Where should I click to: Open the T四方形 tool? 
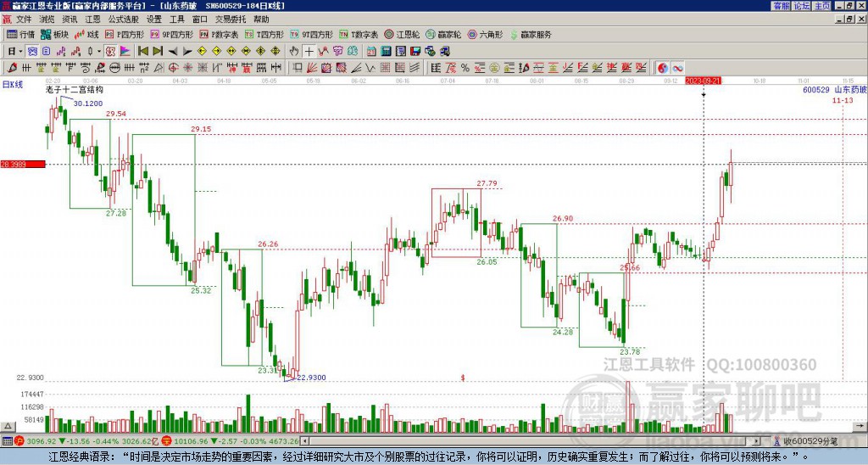click(264, 34)
